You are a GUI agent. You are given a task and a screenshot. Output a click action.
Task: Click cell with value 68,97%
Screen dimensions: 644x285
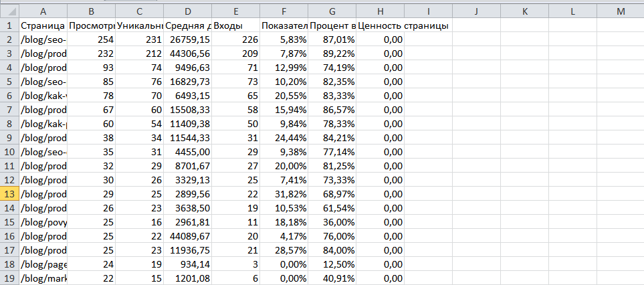pos(332,193)
